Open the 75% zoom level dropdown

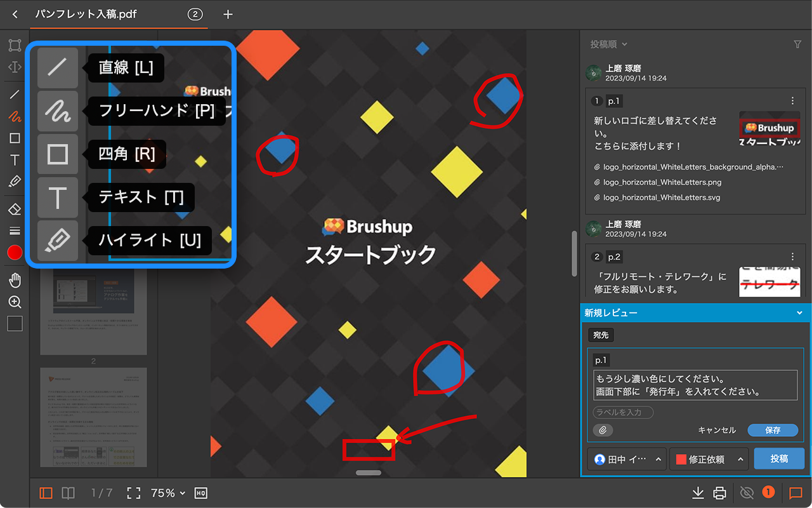tap(168, 493)
